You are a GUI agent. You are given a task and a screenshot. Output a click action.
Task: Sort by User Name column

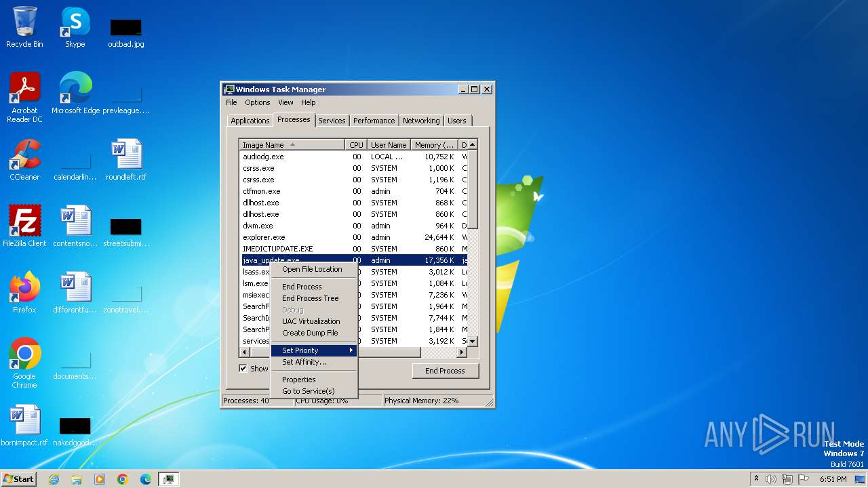[x=389, y=145]
